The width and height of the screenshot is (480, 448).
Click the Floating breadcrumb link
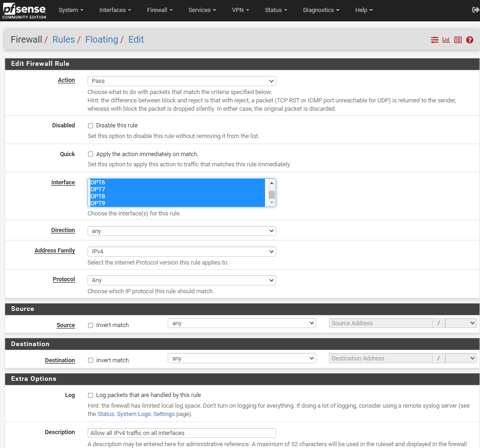101,39
